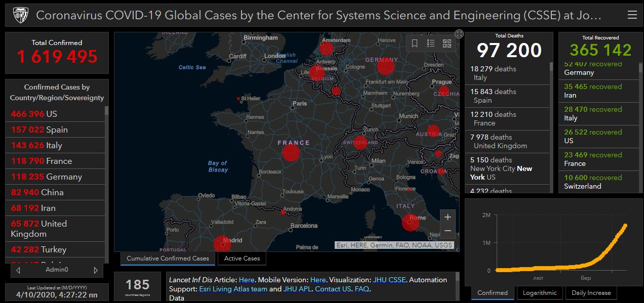Open the hamburger menu in the header
The image size is (644, 303).
[632, 15]
